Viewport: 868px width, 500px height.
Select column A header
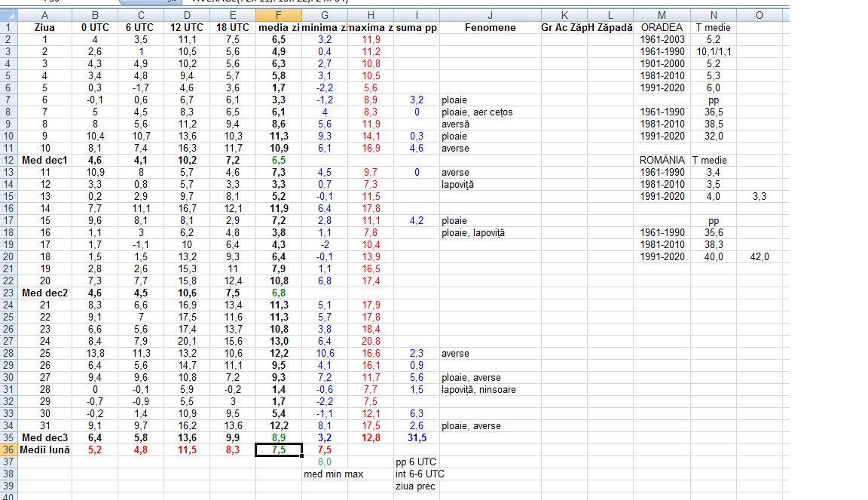click(45, 16)
